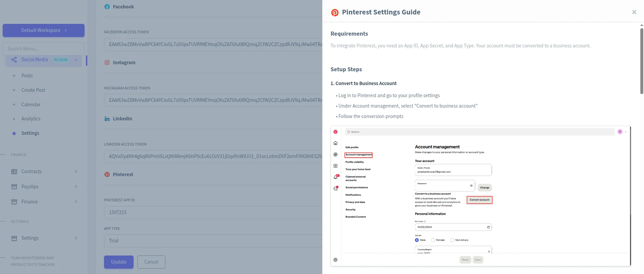Click the Pinterest logo in guide header
Viewport: 644px width, 274px height.
tap(335, 12)
